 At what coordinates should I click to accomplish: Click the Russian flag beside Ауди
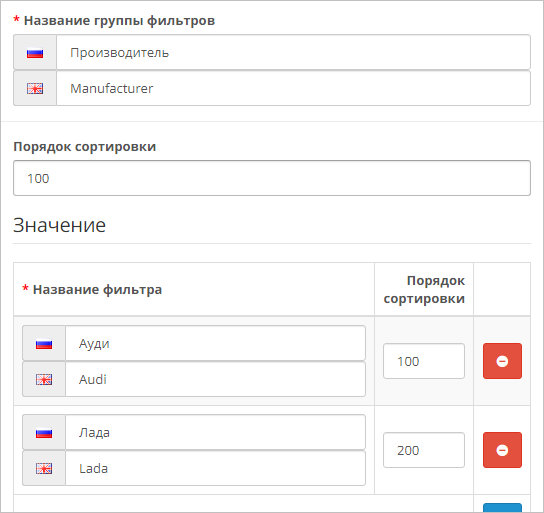(x=44, y=344)
